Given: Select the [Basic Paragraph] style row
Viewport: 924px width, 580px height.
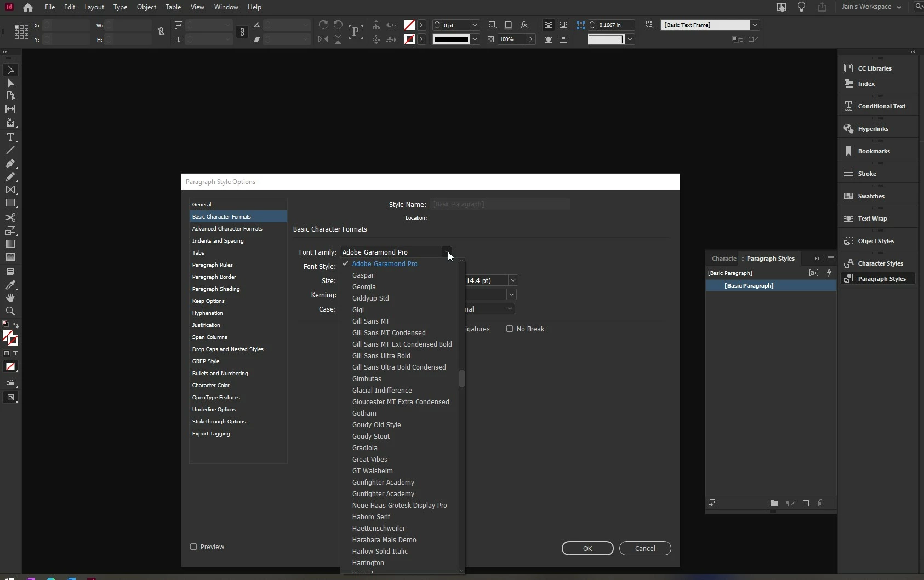Looking at the screenshot, I should [x=771, y=286].
